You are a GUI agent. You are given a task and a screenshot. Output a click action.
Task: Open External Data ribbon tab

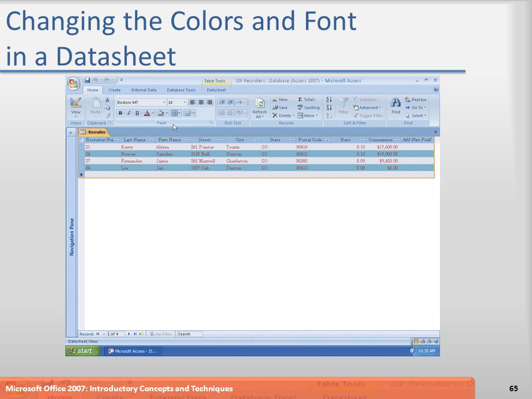144,90
